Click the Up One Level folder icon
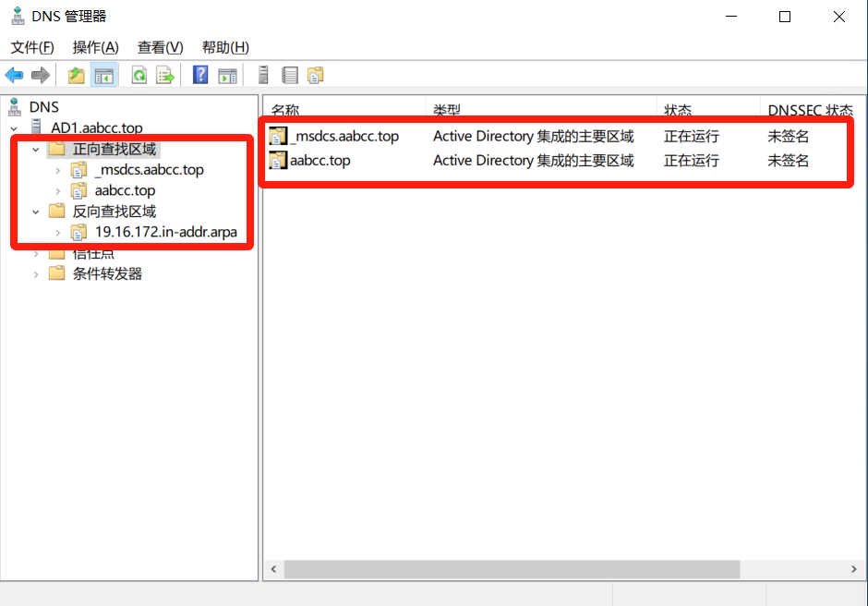This screenshot has height=606, width=868. coord(77,76)
